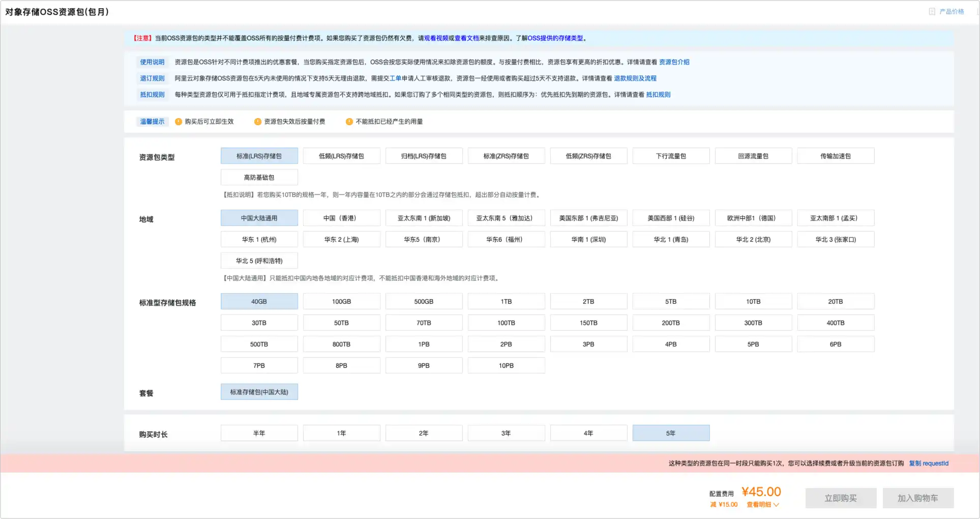
Task: Set purchase duration to 1年
Action: tap(342, 434)
